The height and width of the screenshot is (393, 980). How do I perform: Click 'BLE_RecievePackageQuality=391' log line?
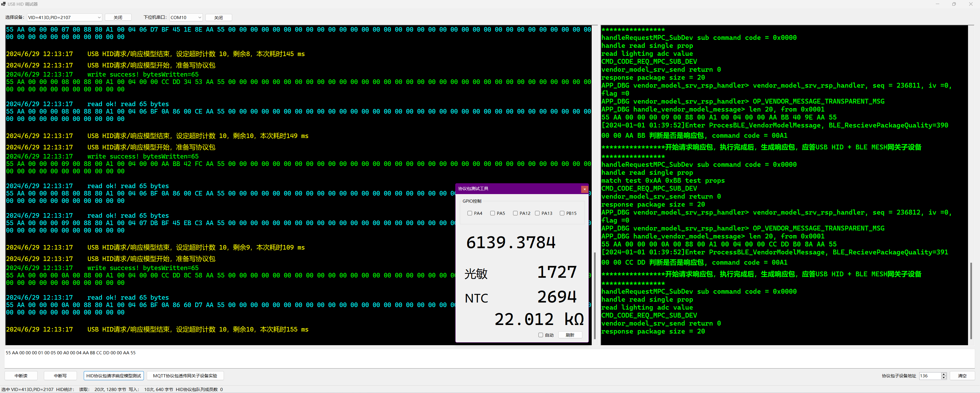tap(775, 252)
